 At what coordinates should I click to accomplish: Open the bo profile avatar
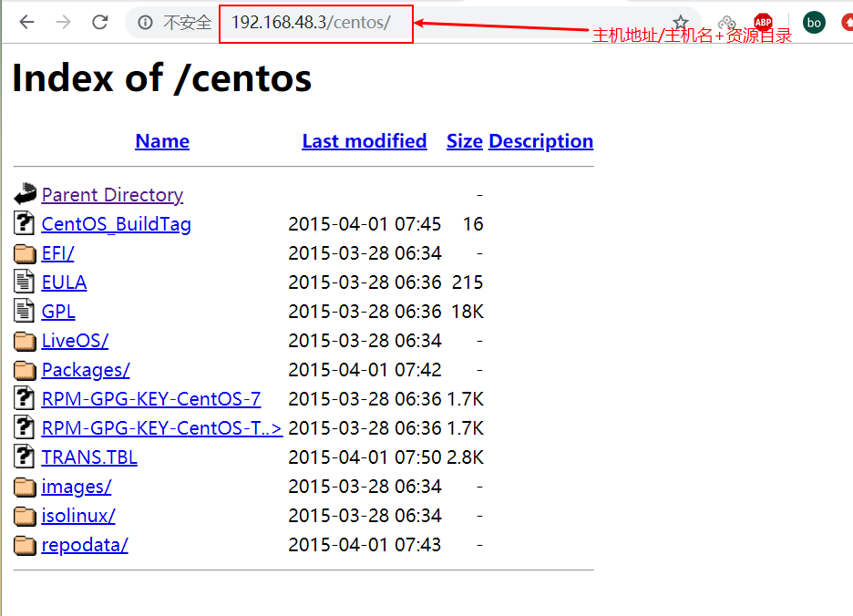coord(814,22)
